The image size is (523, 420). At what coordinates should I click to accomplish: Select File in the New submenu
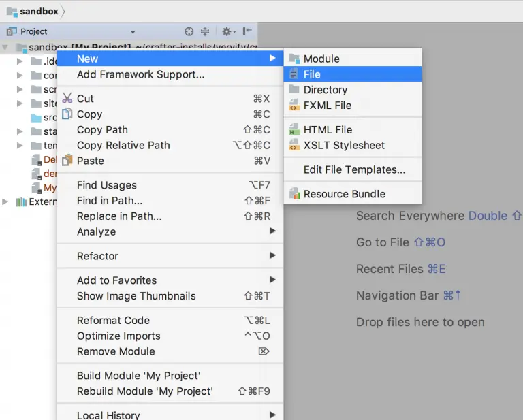(312, 74)
